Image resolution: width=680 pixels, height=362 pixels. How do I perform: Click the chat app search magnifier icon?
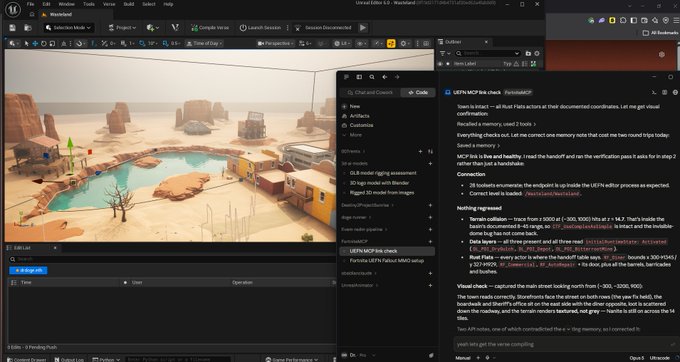pos(372,77)
